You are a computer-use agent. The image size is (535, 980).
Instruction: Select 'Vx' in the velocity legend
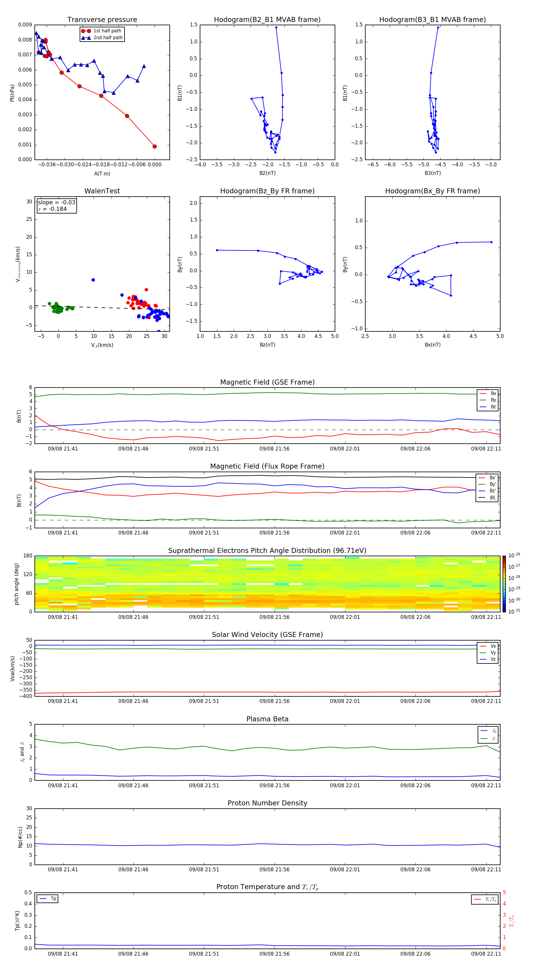488,646
